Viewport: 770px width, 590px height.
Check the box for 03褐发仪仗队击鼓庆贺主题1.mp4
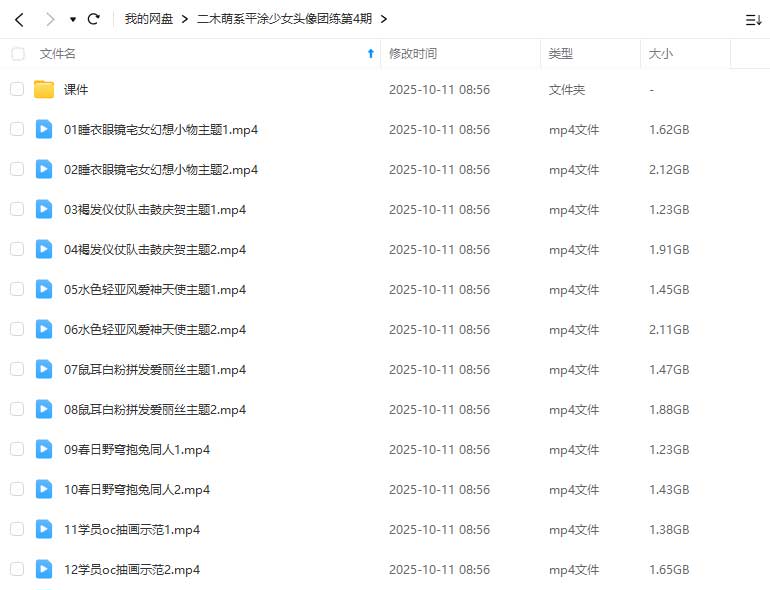pos(17,209)
